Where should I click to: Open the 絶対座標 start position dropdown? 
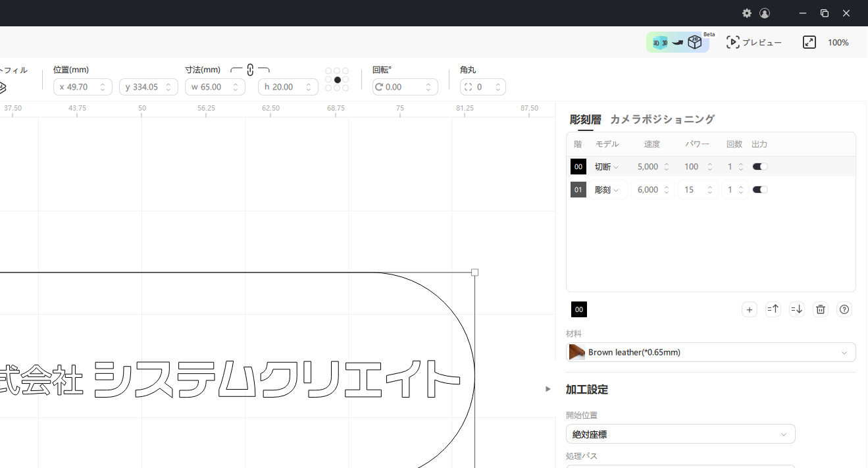pos(680,434)
